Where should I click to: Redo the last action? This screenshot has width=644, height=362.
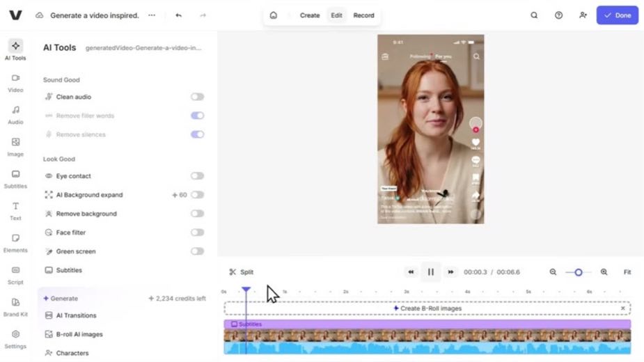[x=203, y=15]
